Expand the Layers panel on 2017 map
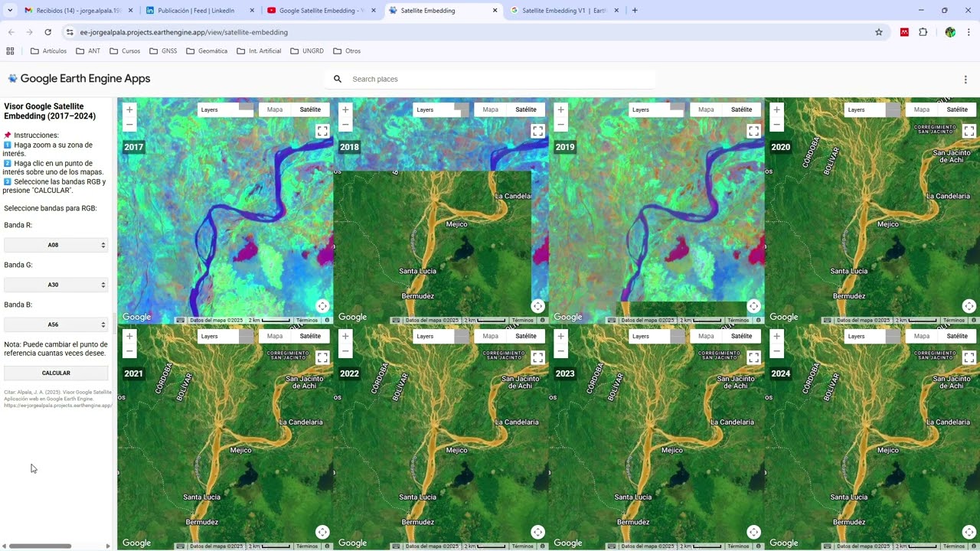The height and width of the screenshot is (551, 980). (225, 109)
